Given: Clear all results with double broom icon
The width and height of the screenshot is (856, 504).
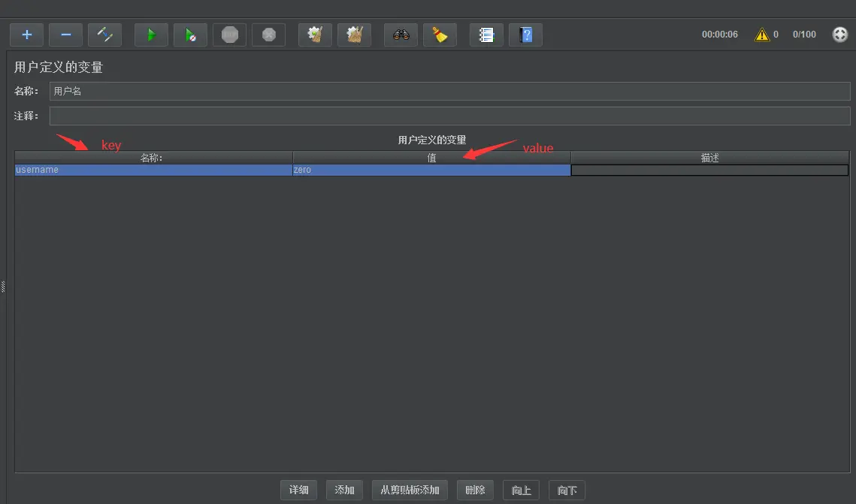Looking at the screenshot, I should pos(354,35).
